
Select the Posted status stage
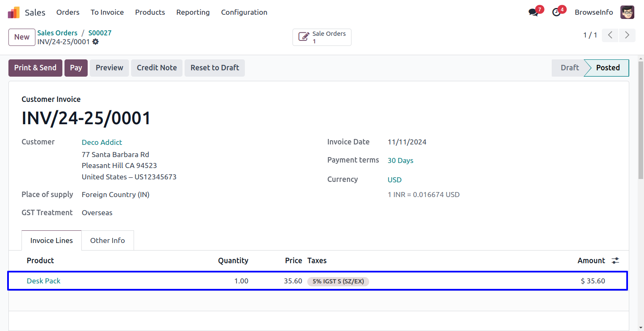point(607,68)
